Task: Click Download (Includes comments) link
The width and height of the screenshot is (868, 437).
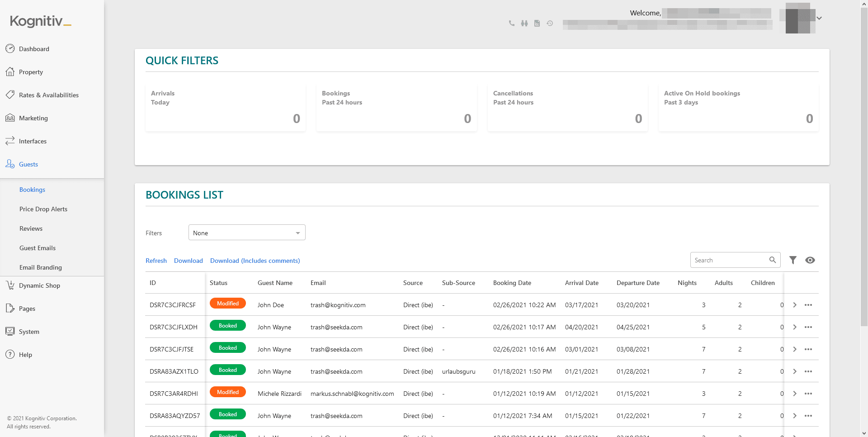Action: click(x=255, y=261)
